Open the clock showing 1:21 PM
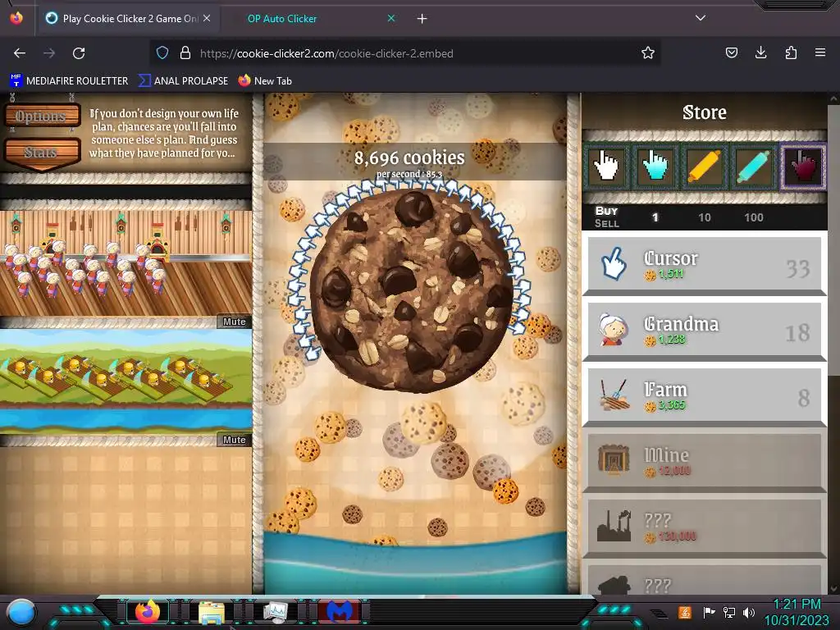840x630 pixels. (x=797, y=605)
